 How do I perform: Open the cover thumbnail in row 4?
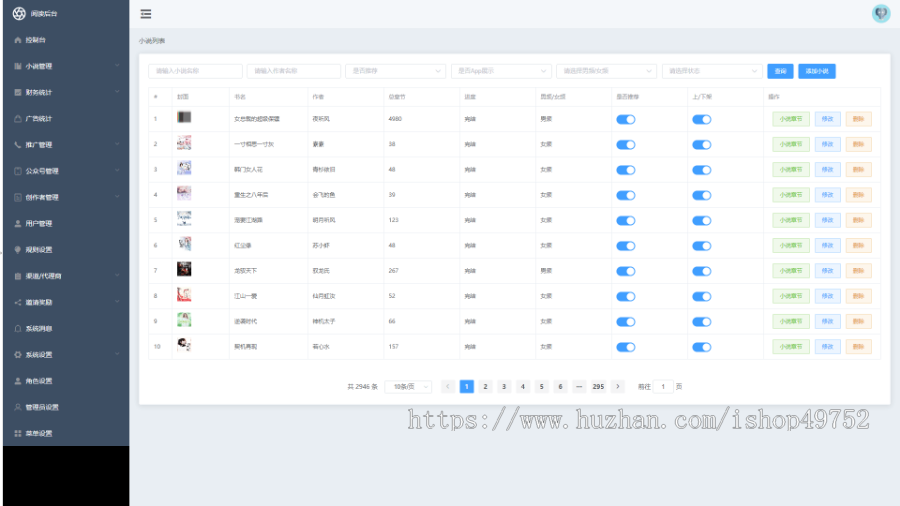coord(184,193)
